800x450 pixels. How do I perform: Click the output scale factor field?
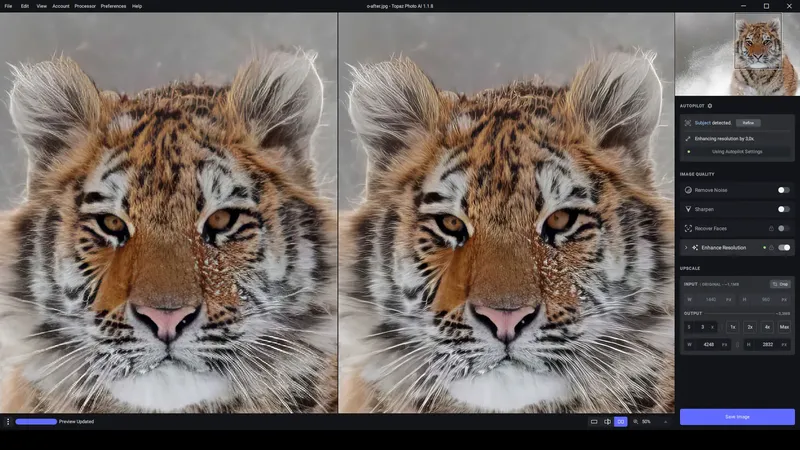pos(702,327)
